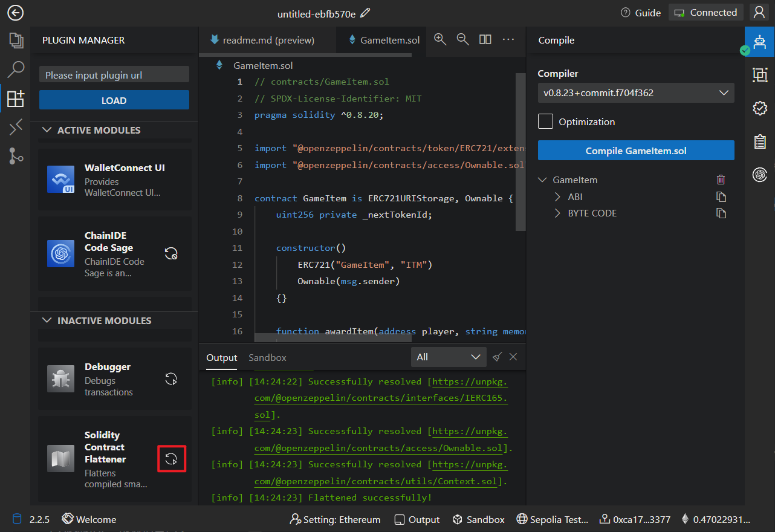Open the source control sidebar icon
This screenshot has height=532, width=775.
pos(16,156)
